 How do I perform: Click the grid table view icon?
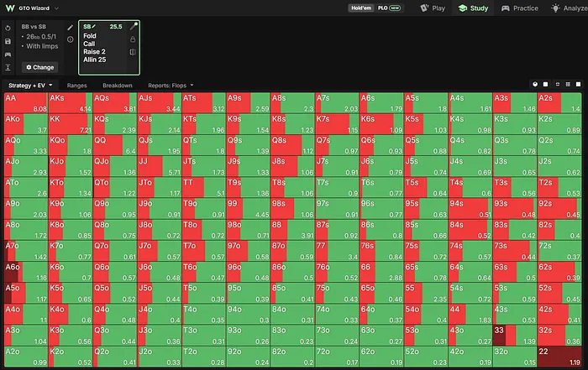[x=568, y=84]
